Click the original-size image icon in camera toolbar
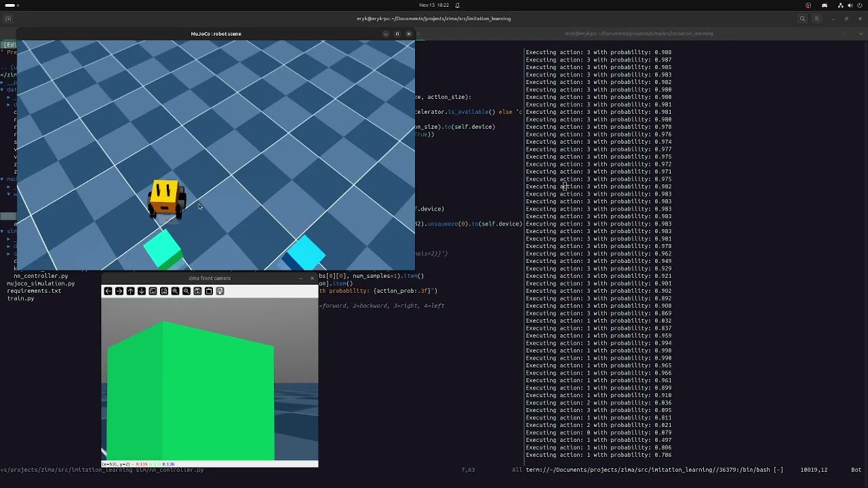This screenshot has width=868, height=488. coord(153,291)
